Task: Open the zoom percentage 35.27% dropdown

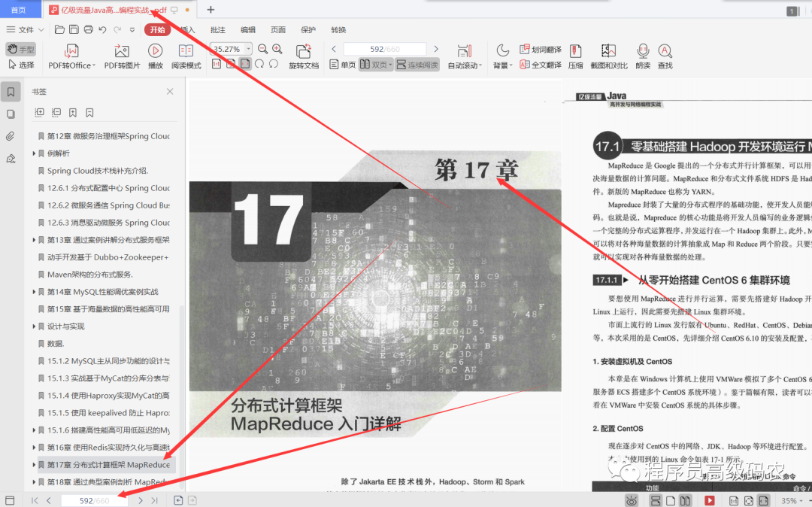Action: (x=249, y=49)
